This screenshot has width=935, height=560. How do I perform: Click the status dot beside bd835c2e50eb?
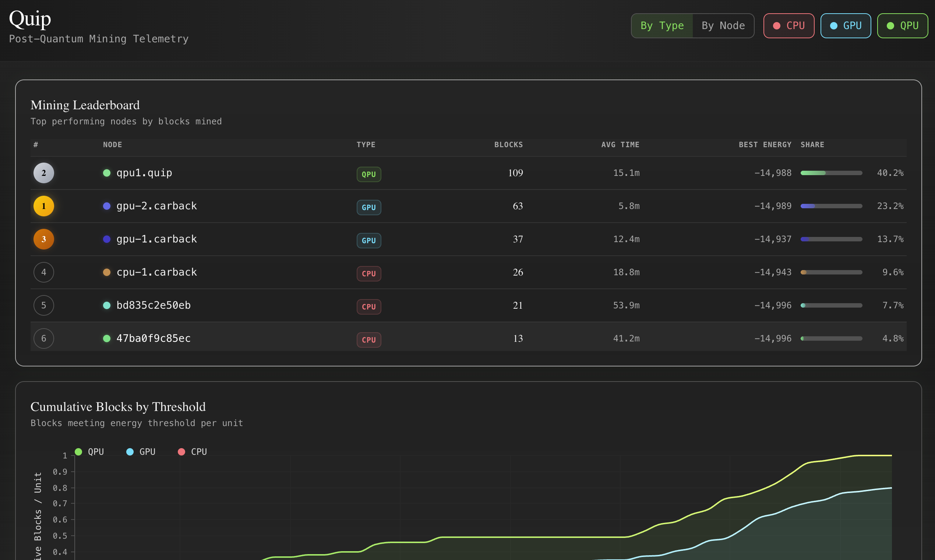(107, 306)
